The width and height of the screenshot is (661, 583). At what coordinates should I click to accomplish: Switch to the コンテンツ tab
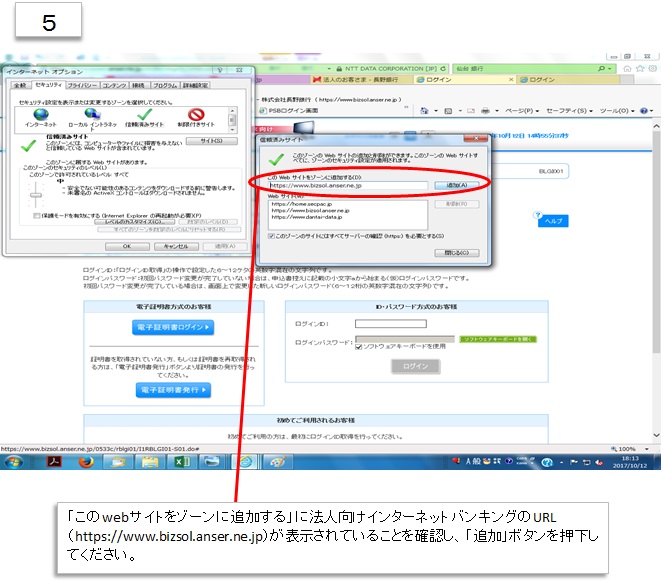114,86
